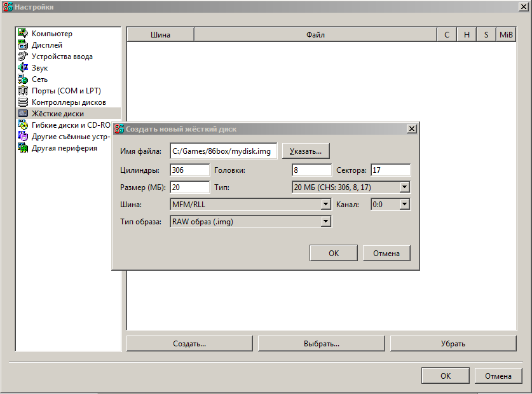Click the MiB column header

(506, 34)
